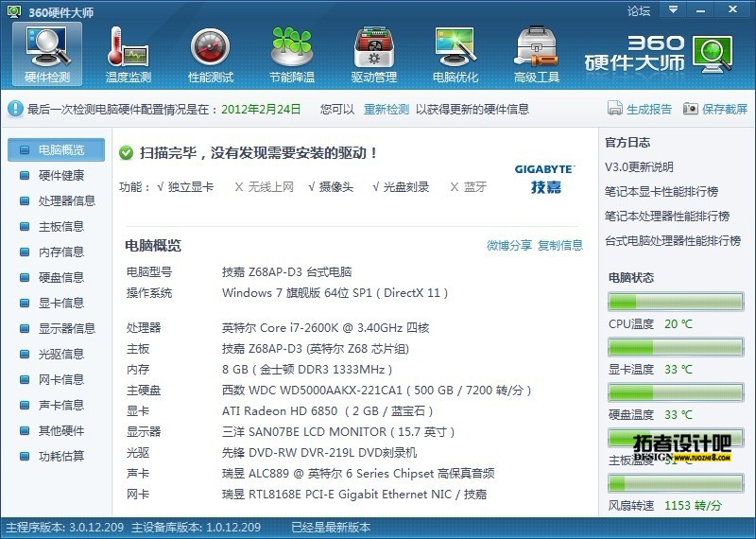
Task: Click the 360硬件大师 logo at top right
Action: pos(660,53)
